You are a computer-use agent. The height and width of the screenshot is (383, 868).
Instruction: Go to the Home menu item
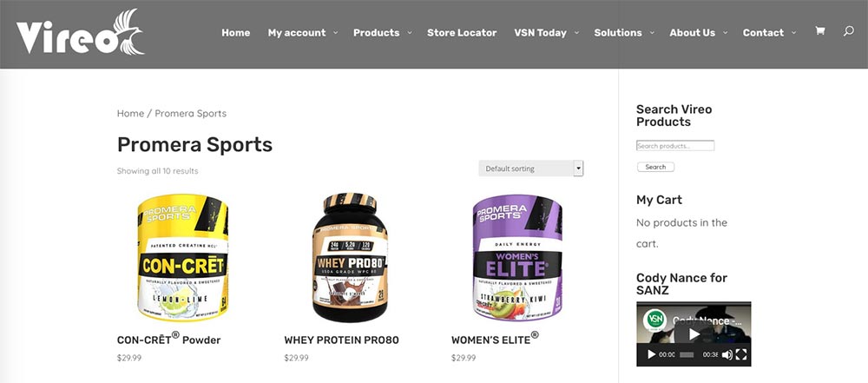236,33
